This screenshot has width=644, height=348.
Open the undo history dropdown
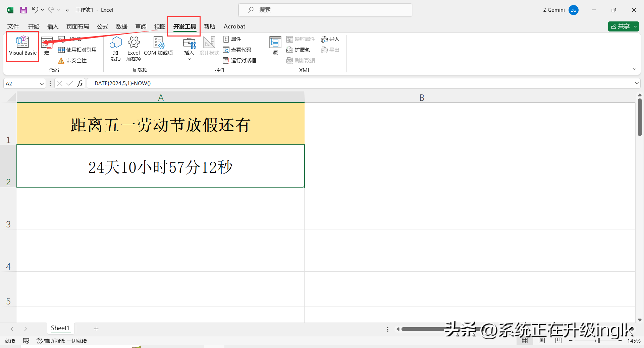(43, 10)
